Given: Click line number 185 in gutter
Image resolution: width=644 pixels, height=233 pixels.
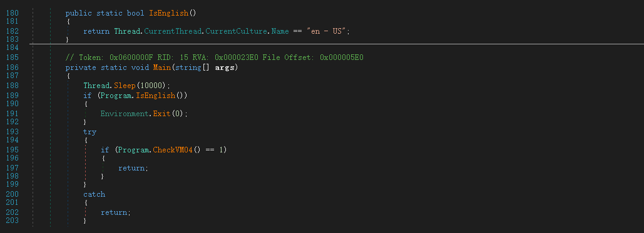Looking at the screenshot, I should coord(13,58).
